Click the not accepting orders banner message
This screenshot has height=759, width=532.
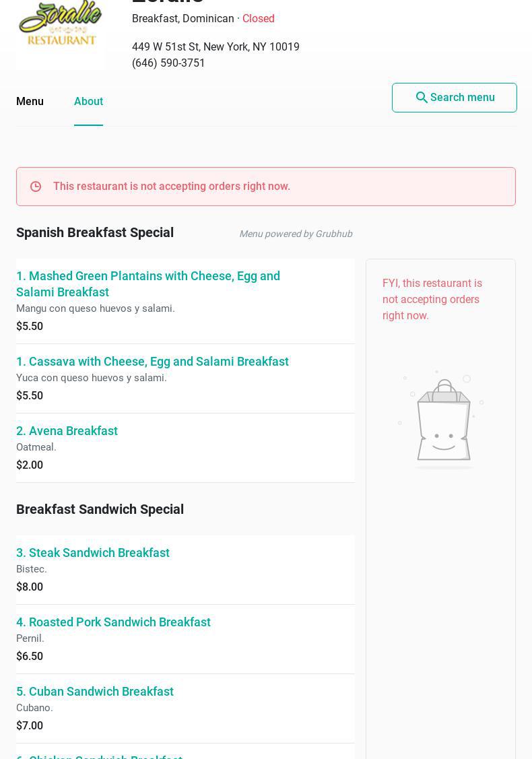pyautogui.click(x=172, y=187)
